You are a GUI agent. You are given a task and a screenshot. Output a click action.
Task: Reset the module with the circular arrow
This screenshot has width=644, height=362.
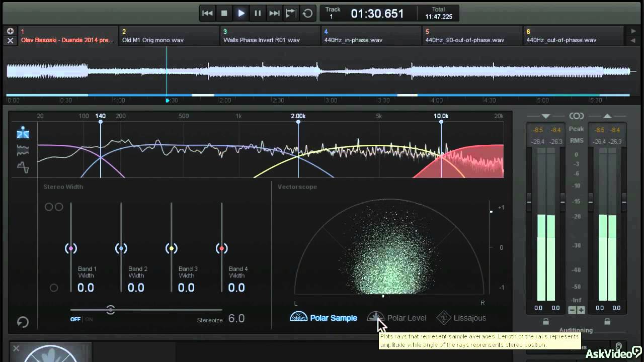[23, 322]
